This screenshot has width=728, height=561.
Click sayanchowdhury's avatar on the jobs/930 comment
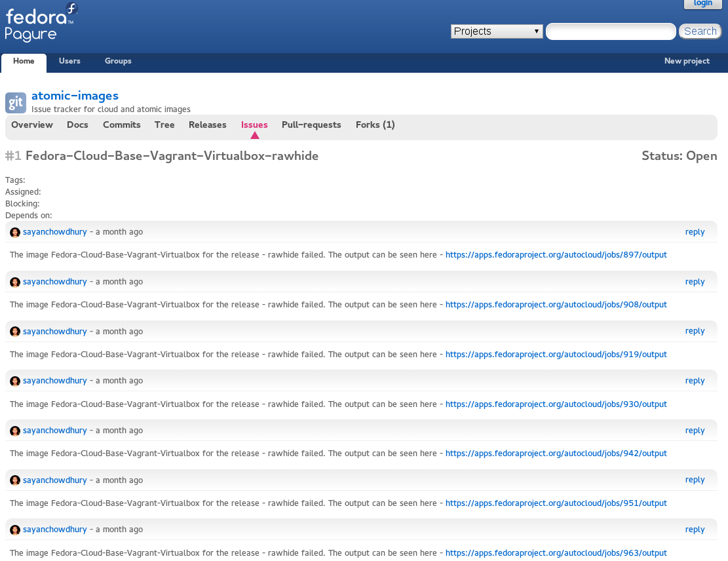(x=15, y=381)
